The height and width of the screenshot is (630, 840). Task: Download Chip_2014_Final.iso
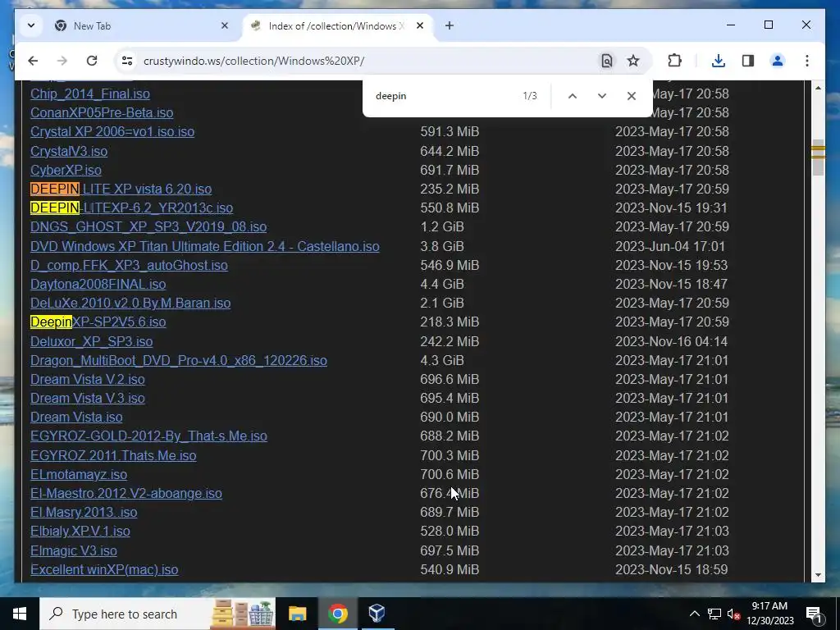coord(90,94)
